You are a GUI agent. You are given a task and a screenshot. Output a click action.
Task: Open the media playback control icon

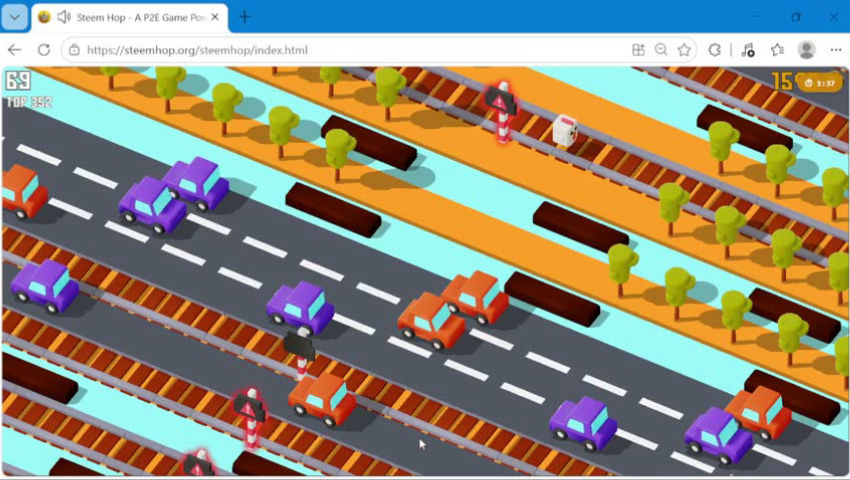[x=748, y=50]
